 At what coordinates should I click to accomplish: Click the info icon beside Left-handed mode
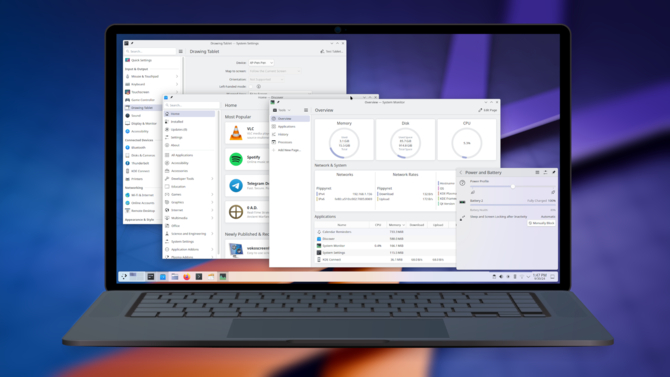(x=259, y=86)
